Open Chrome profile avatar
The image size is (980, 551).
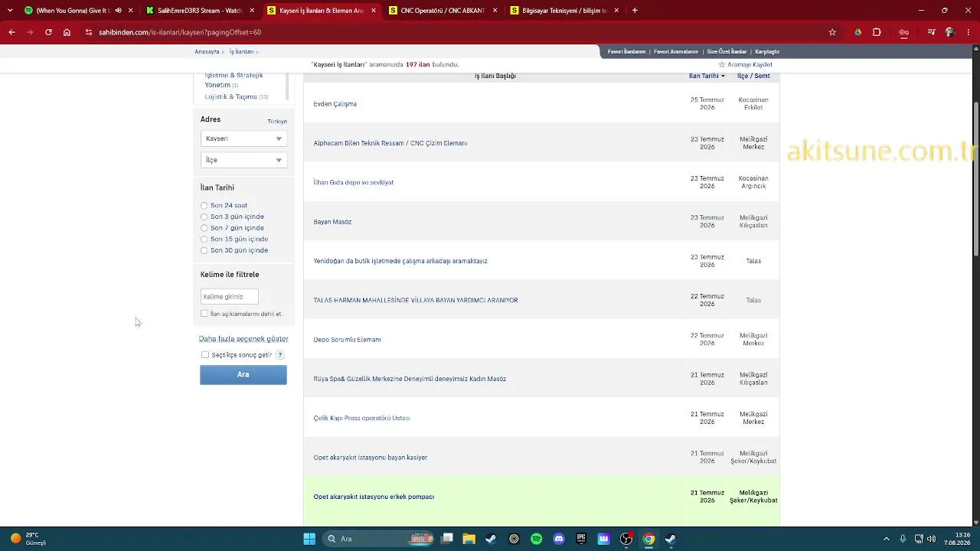pos(950,32)
